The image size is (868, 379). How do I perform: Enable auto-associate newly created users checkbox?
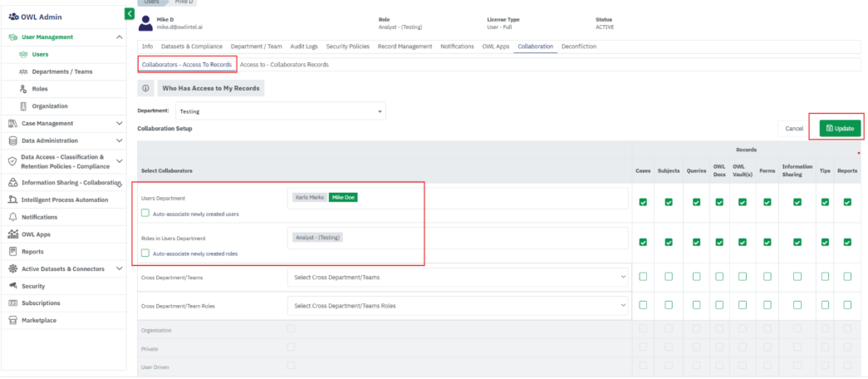[145, 214]
